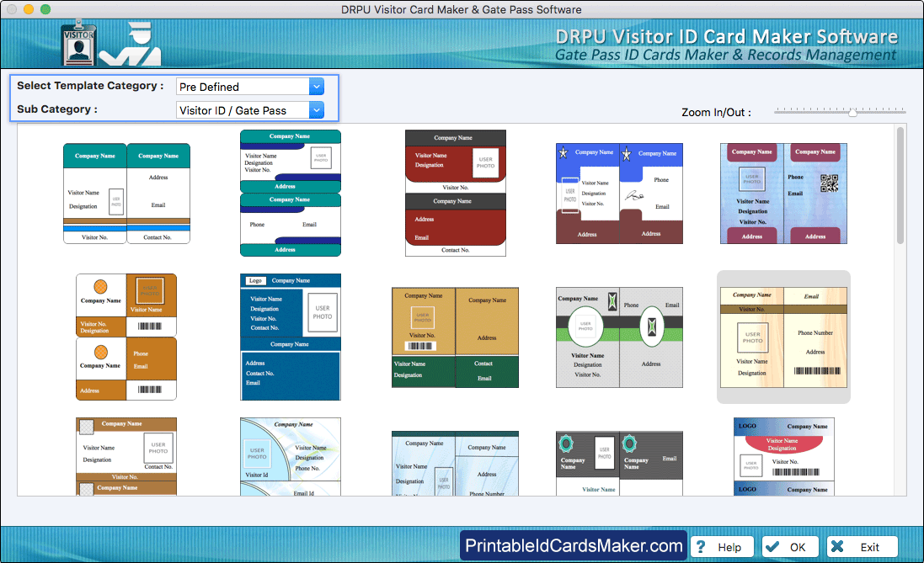Select the teal vertical template with navy wave

point(291,194)
